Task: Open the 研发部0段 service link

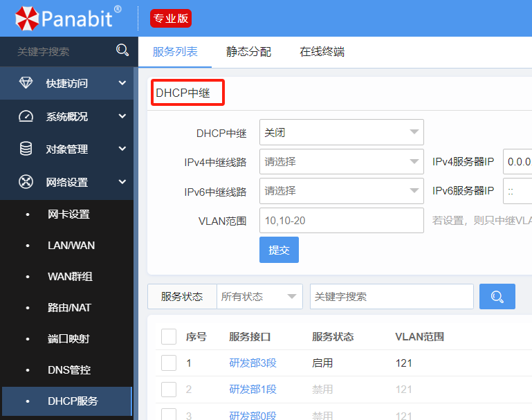Action: coord(253,415)
